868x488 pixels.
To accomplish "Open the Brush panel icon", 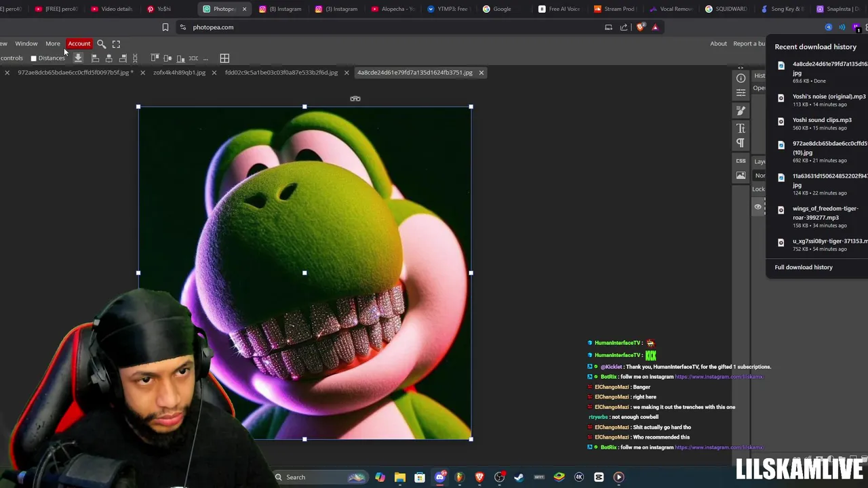I will (741, 110).
